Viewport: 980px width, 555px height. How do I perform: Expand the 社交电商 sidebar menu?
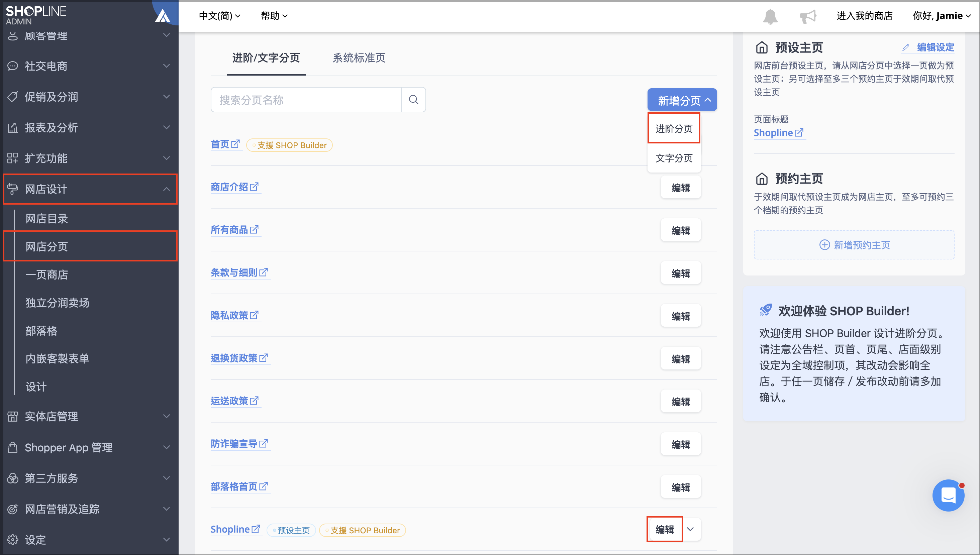166,66
